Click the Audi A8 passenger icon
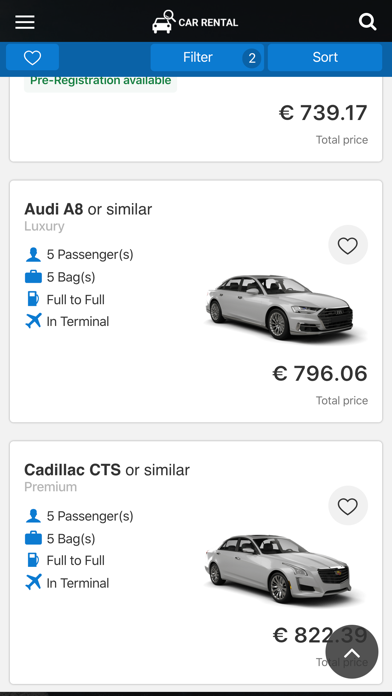The image size is (392, 696). point(33,255)
